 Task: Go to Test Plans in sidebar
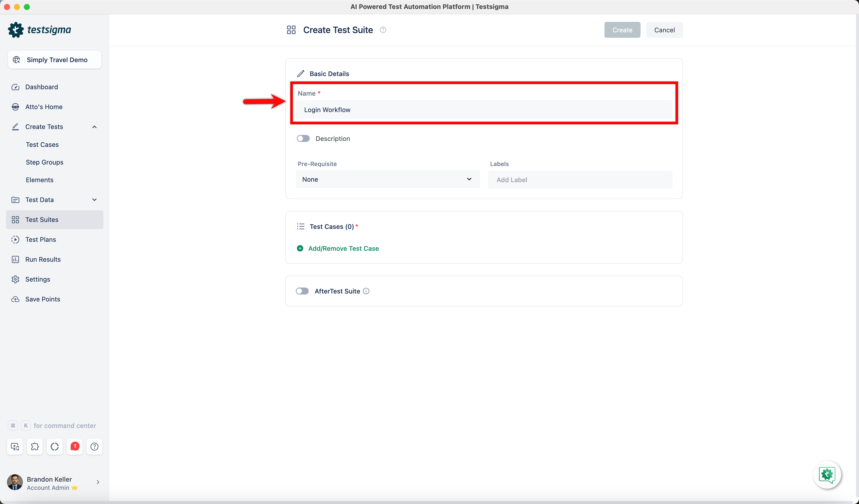click(41, 240)
